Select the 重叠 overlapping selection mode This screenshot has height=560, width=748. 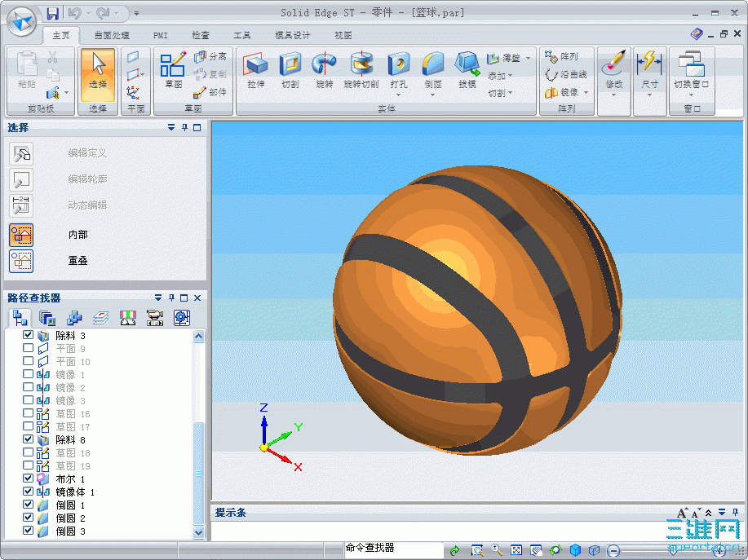[x=21, y=261]
